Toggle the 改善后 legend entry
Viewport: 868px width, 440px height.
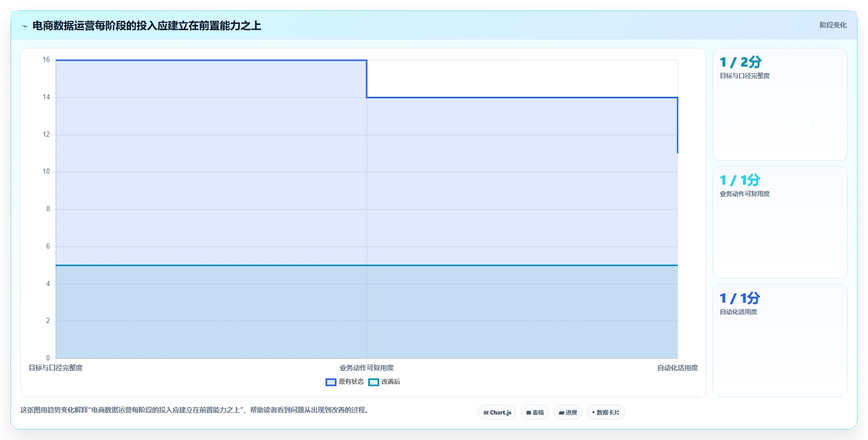384,382
